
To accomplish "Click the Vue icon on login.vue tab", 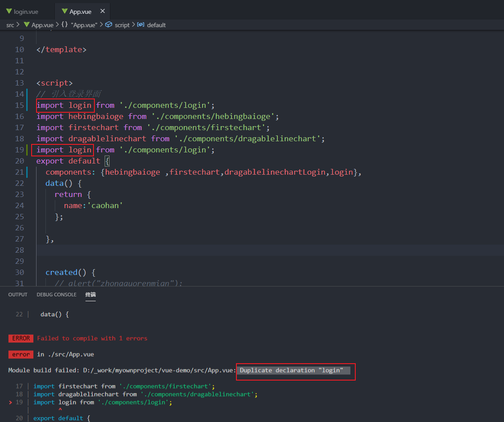I will (9, 12).
